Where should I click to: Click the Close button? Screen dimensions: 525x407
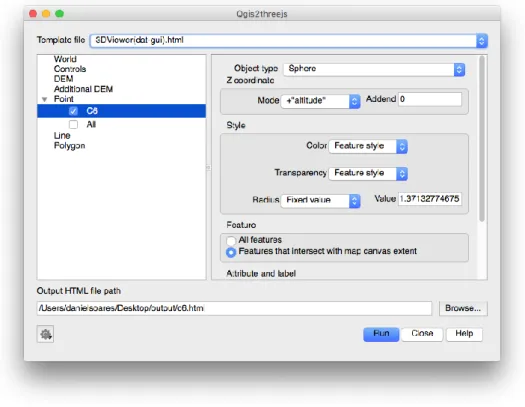(x=422, y=334)
